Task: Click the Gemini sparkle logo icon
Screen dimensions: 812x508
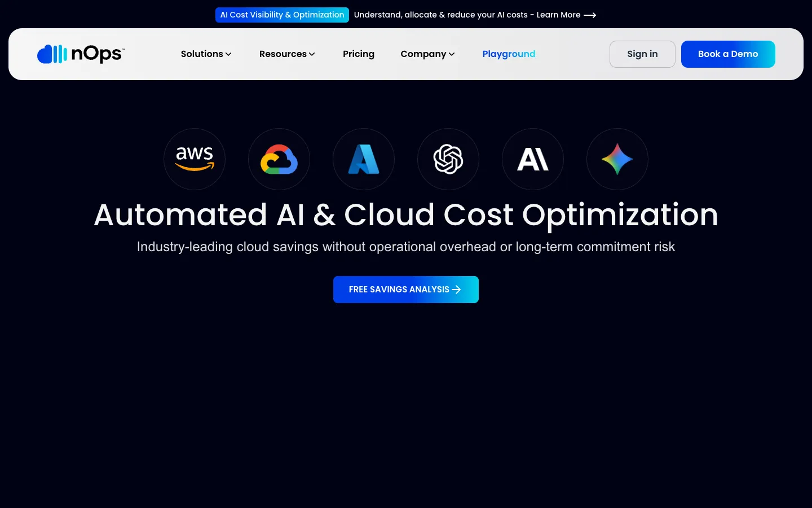Action: click(617, 159)
